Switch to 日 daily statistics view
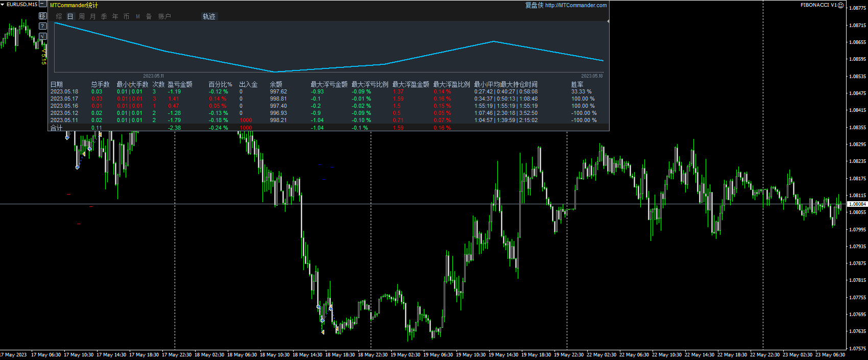868x360 pixels. (x=70, y=16)
